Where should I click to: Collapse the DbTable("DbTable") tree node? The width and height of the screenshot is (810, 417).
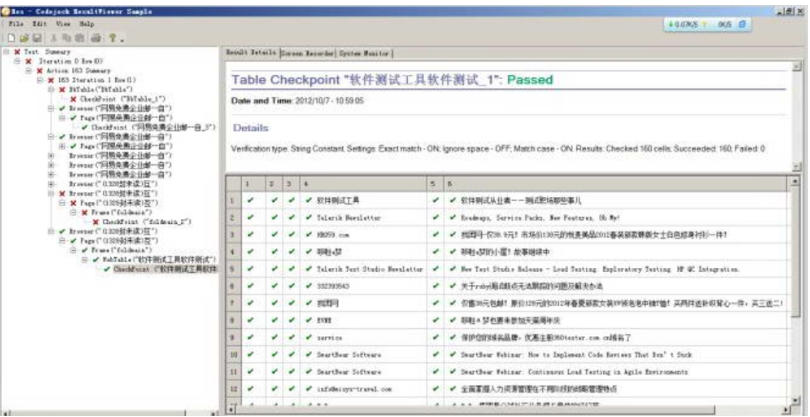point(50,90)
